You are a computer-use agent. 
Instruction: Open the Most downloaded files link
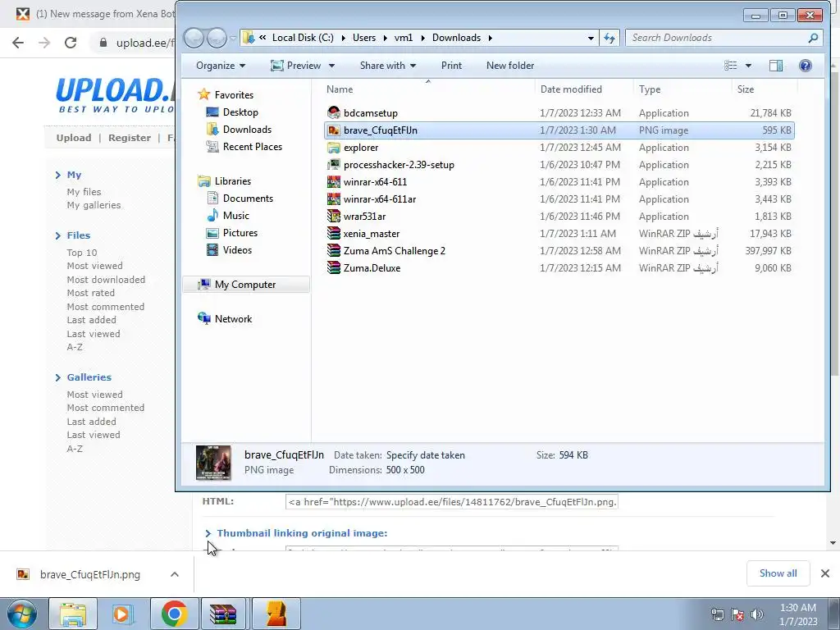[x=106, y=280]
